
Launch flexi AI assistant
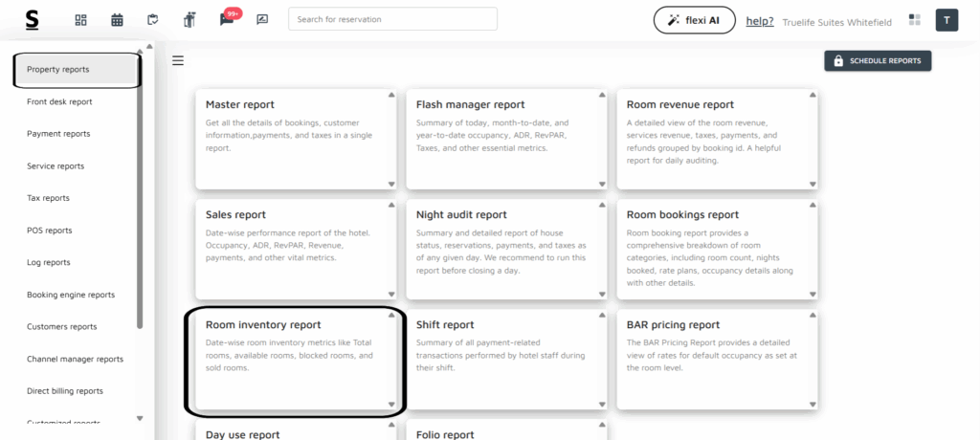[694, 20]
